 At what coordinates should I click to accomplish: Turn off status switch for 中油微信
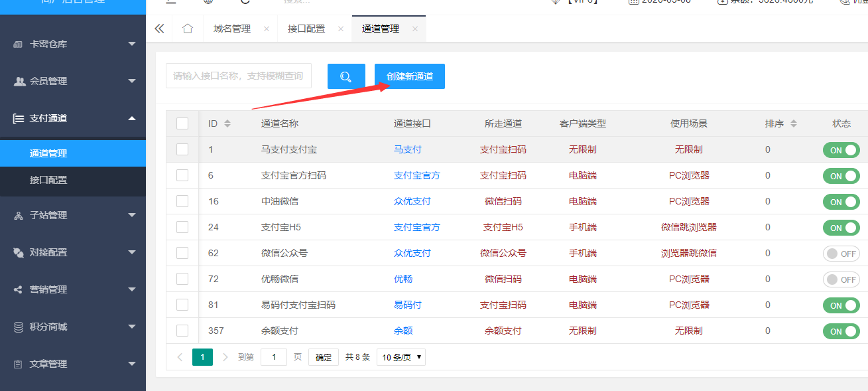[x=841, y=202]
